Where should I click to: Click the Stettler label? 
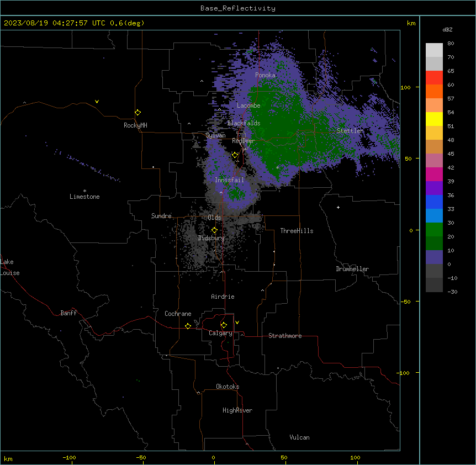[x=350, y=131]
